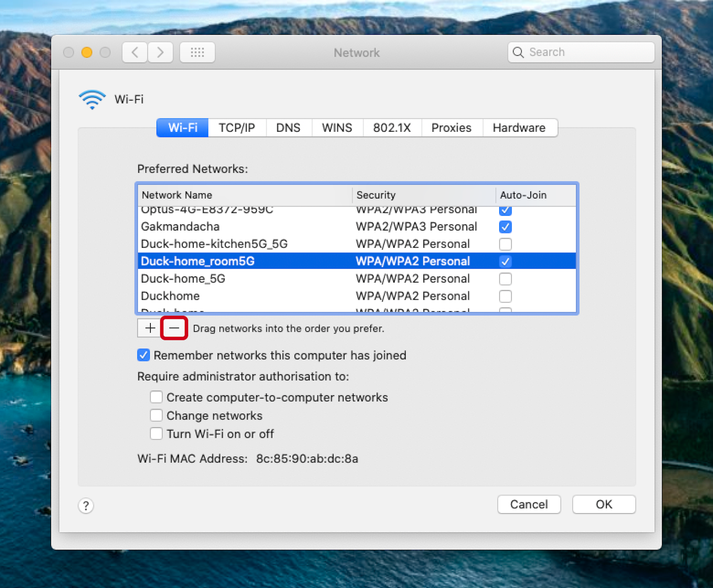Check Turn Wi-Fi on or off option
The width and height of the screenshot is (713, 588).
pyautogui.click(x=156, y=433)
